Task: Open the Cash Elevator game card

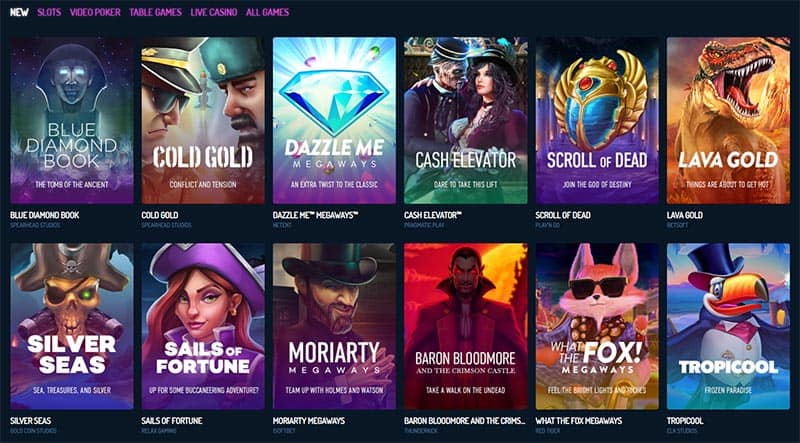Action: tap(466, 120)
